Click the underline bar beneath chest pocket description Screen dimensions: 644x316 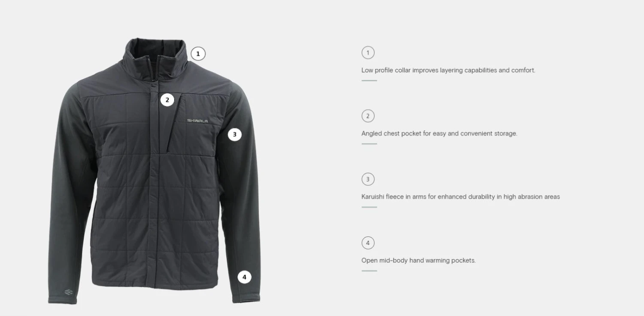point(369,144)
